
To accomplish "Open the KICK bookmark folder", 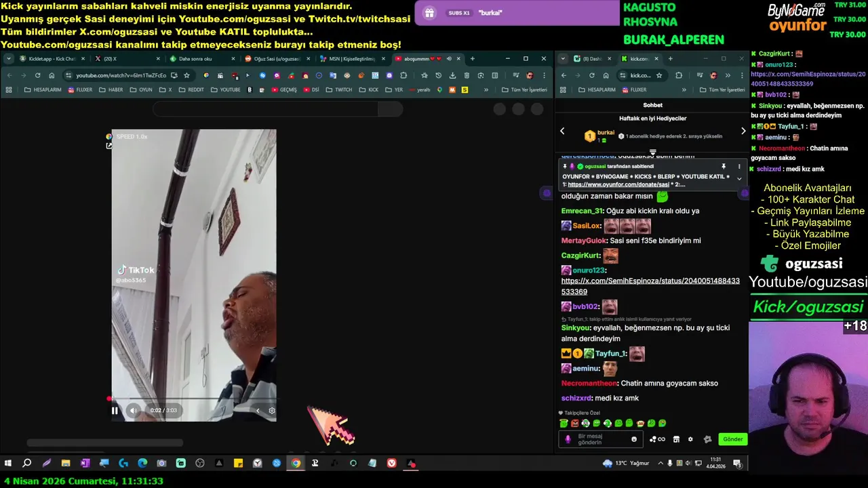I will (369, 89).
